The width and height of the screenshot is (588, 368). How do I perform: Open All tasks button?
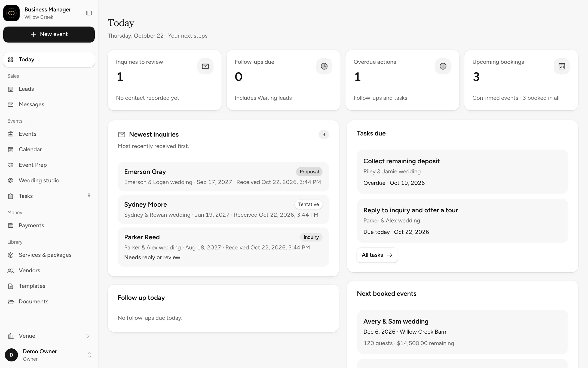[377, 255]
